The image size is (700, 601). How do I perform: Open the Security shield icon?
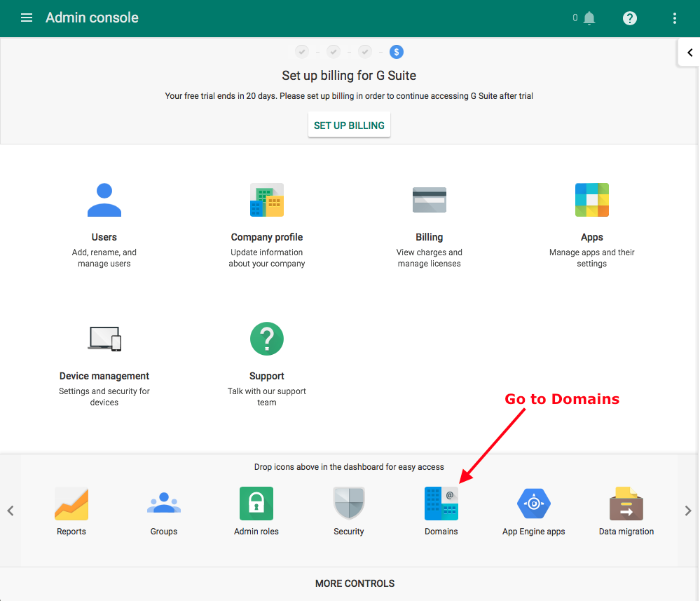tap(349, 504)
